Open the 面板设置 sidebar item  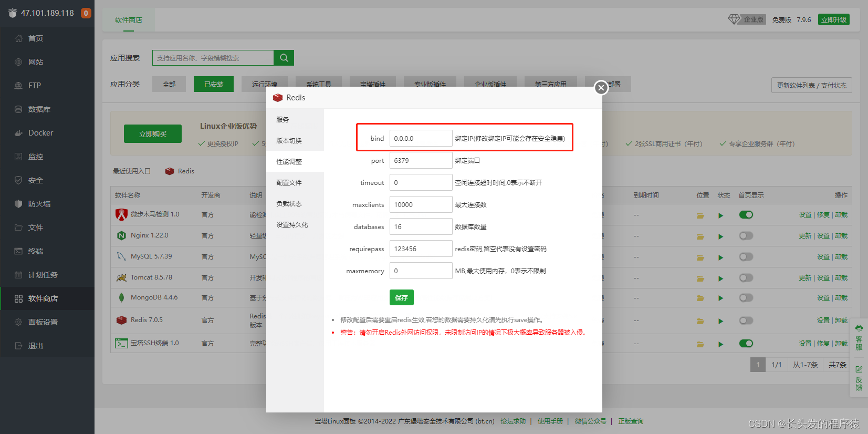(x=47, y=322)
